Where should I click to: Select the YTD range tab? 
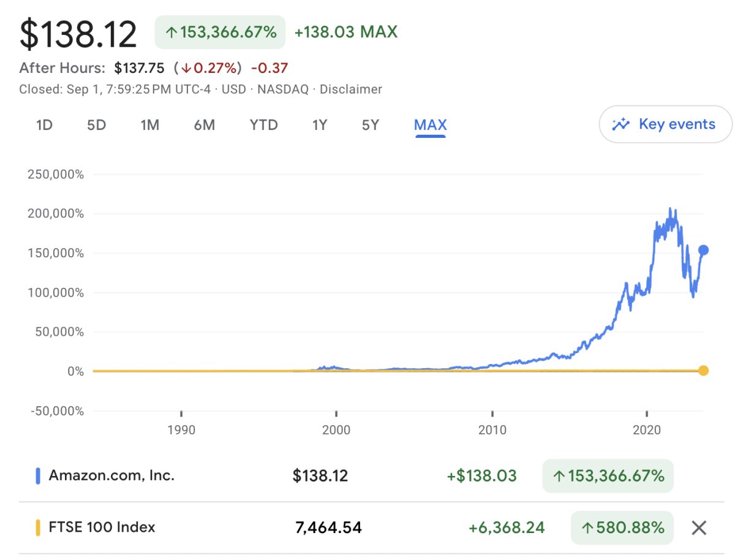[x=263, y=124]
